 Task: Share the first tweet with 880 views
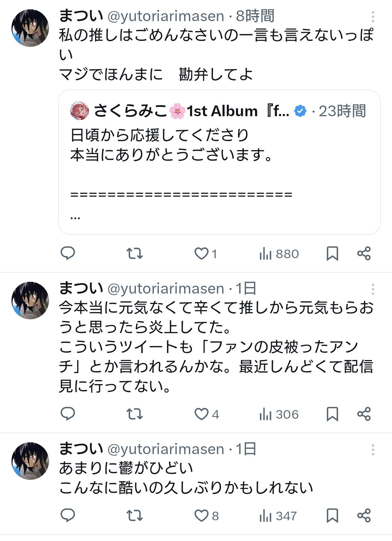click(364, 254)
